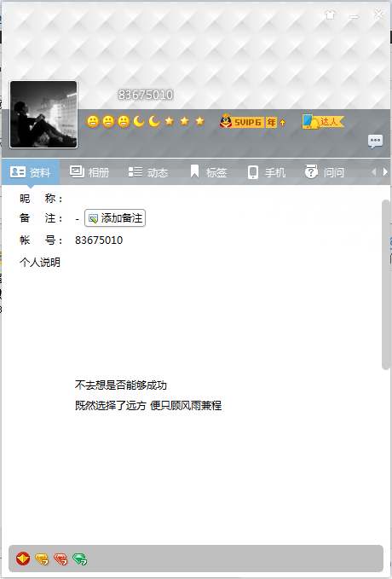Switch to the 相册 tab
This screenshot has height=579, width=392.
click(x=89, y=172)
